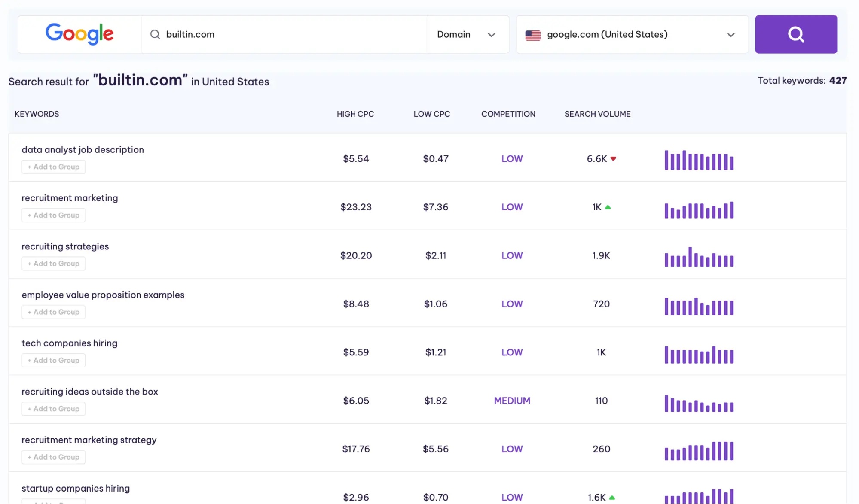Click trend chart for data analyst job description
The height and width of the screenshot is (504, 859).
click(699, 160)
